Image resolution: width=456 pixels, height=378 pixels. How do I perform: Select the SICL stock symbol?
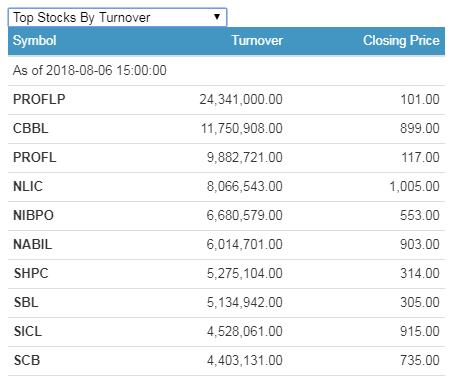point(28,331)
